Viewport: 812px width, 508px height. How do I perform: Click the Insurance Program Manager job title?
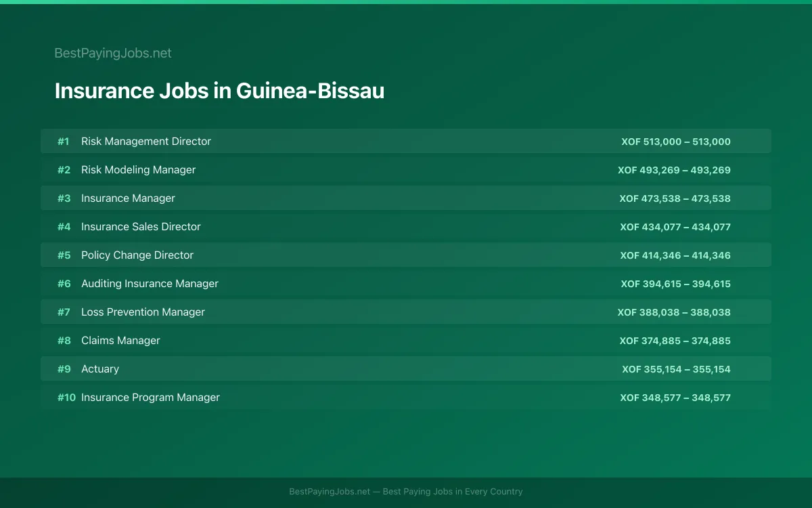click(150, 398)
